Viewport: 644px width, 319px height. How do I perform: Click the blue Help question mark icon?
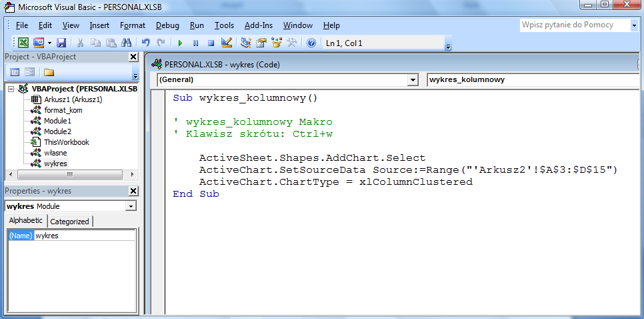[312, 43]
